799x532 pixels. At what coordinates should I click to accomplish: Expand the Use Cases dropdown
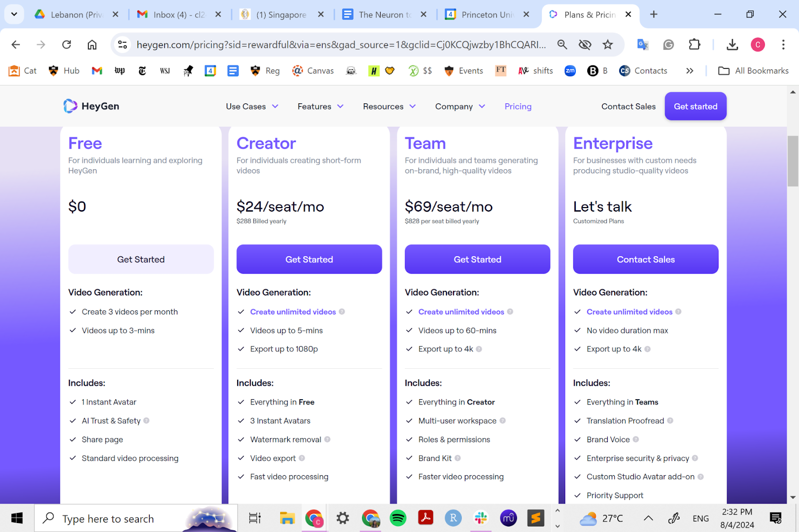pyautogui.click(x=252, y=106)
